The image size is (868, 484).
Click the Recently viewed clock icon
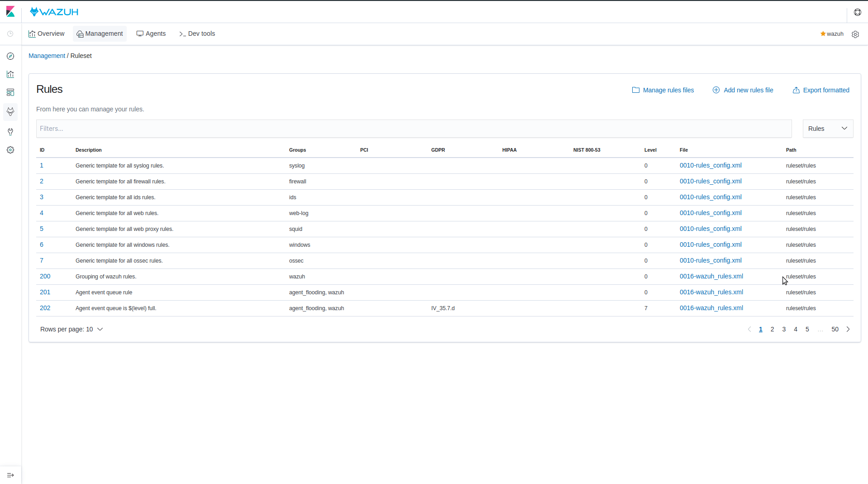10,34
